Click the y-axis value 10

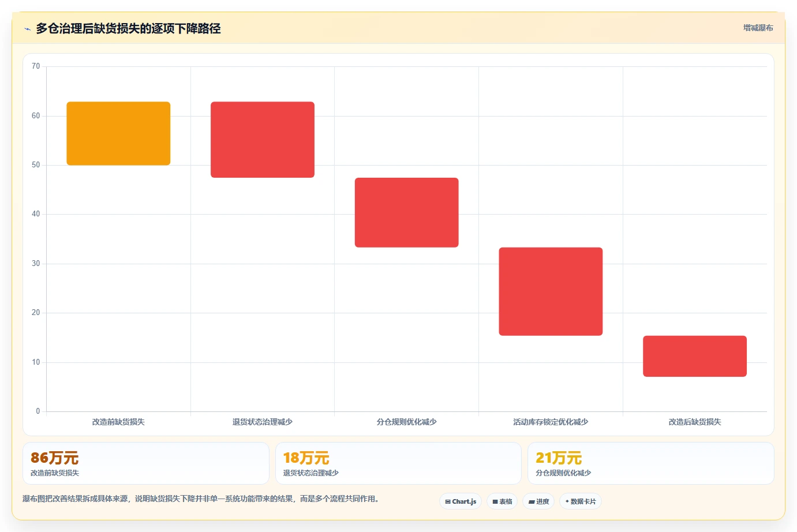36,362
